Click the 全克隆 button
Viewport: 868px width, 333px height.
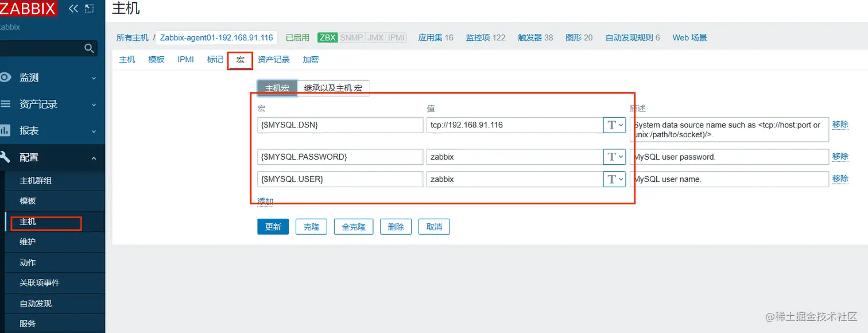354,227
